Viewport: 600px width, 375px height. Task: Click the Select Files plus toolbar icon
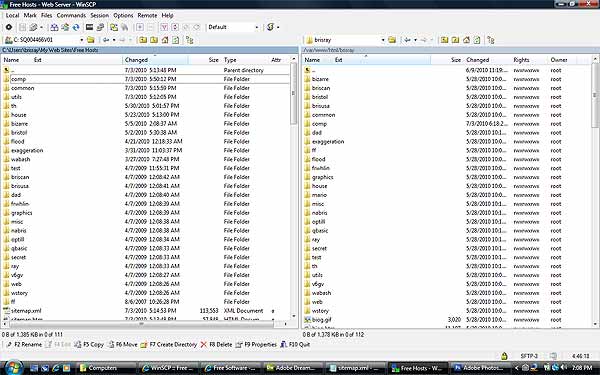(140, 27)
